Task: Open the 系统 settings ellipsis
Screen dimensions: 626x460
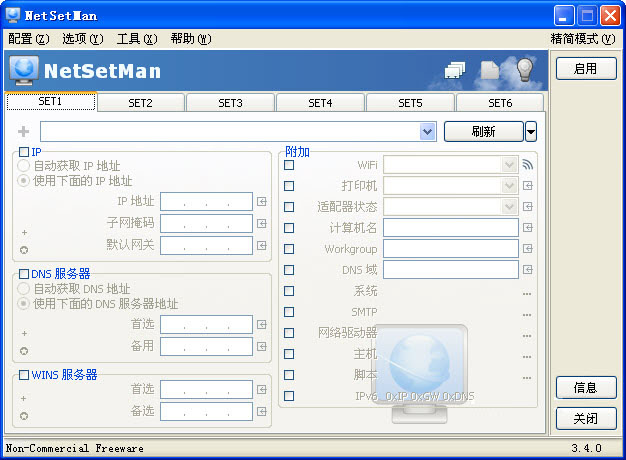Action: point(527,294)
